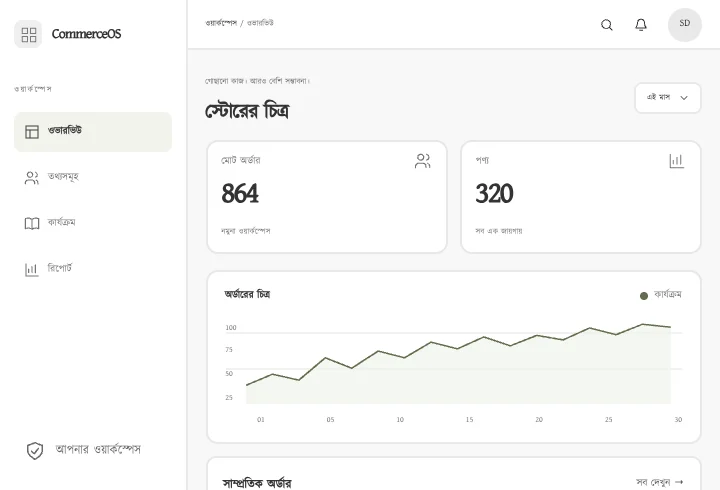Click the people icon beside তথ্যসমূহ
The width and height of the screenshot is (720, 490).
[32, 178]
